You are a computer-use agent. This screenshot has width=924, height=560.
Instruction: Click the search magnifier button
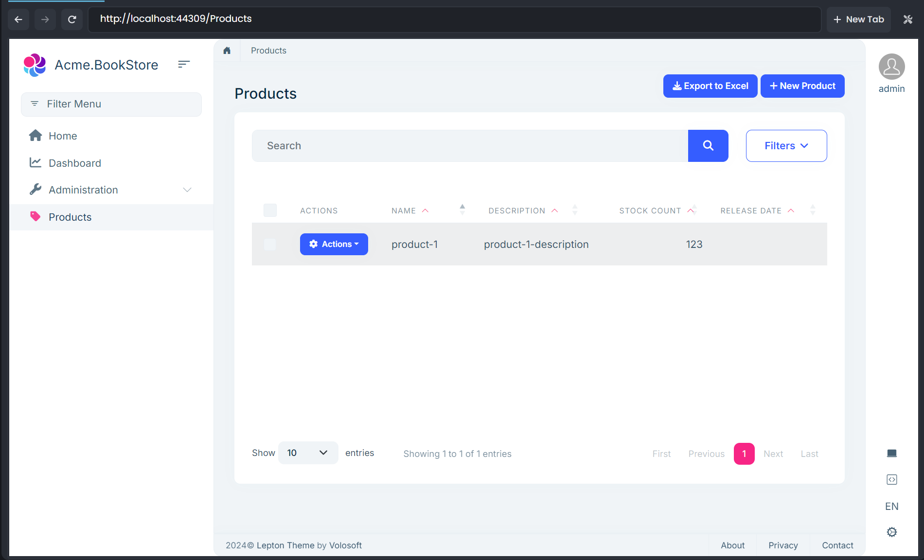pos(708,145)
